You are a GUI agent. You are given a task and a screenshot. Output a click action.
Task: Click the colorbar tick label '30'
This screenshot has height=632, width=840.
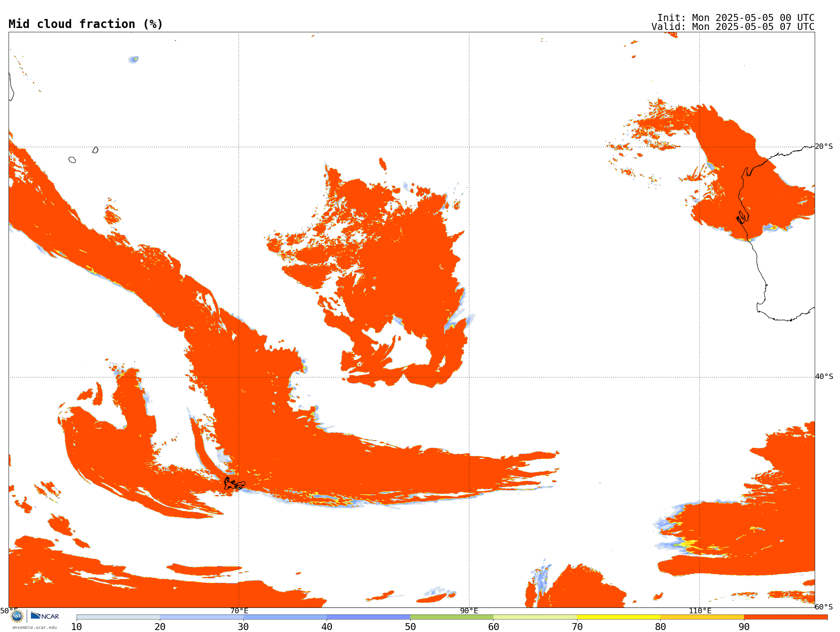pos(243,627)
